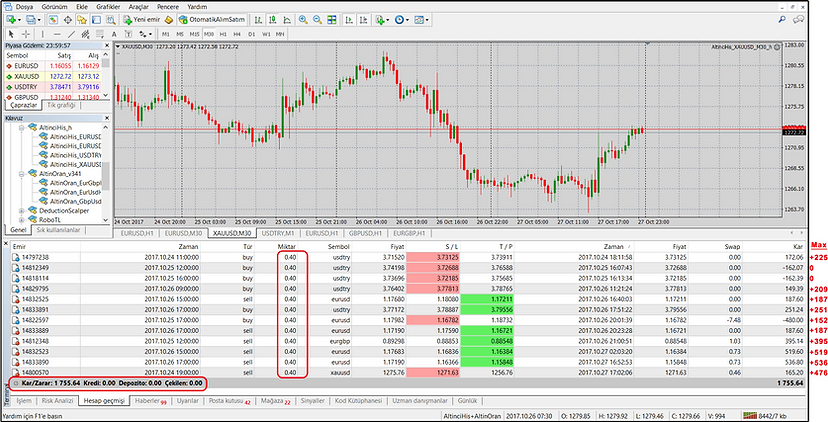Zoom out on the chart
The width and height of the screenshot is (828, 422).
click(x=317, y=20)
